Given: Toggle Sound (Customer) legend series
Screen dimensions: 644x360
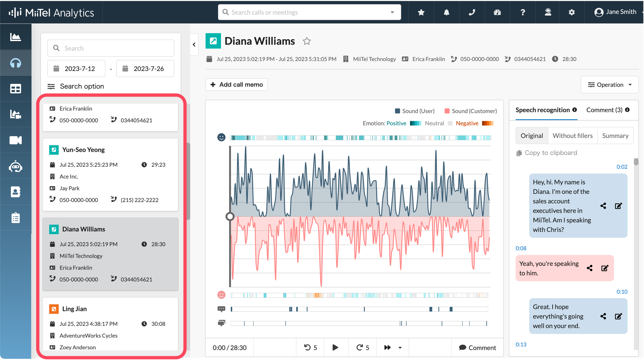Looking at the screenshot, I should (x=470, y=111).
